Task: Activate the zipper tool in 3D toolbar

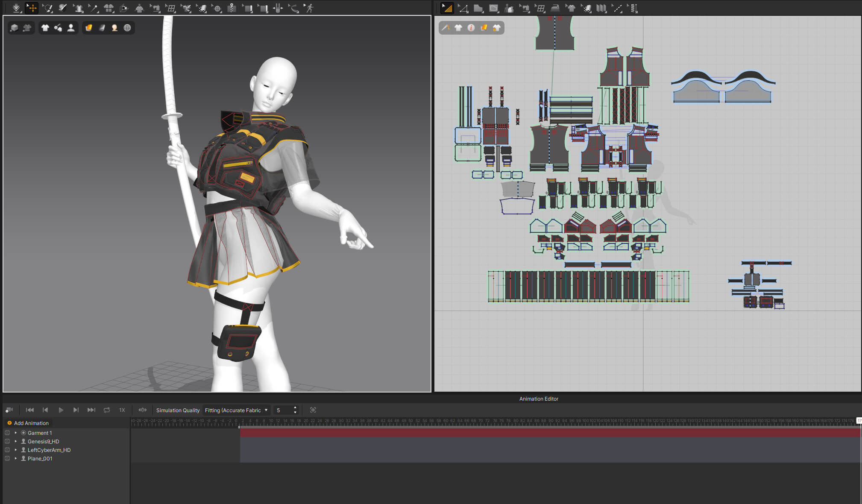Action: pyautogui.click(x=232, y=8)
